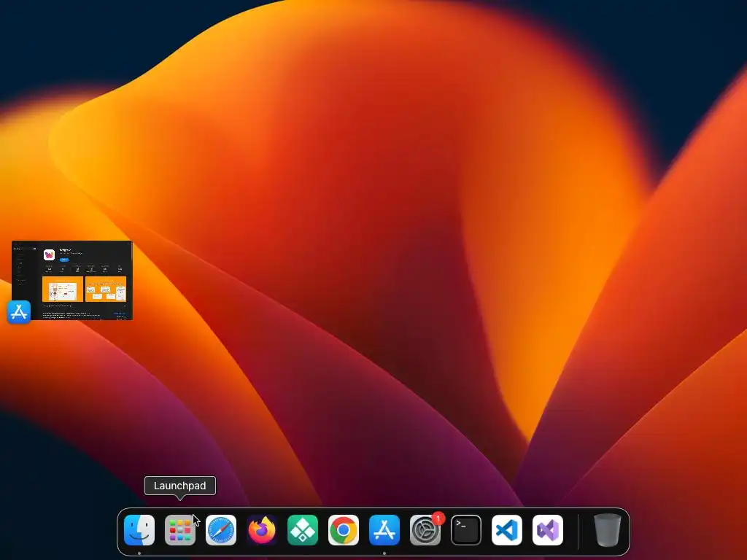Open Finder from the dock
The image size is (747, 560).
pos(139,530)
